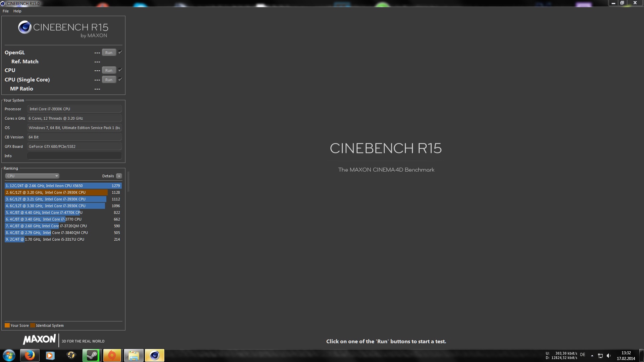Image resolution: width=644 pixels, height=362 pixels.
Task: Select rank 7 Intel Core i7-3720QM entry
Action: [x=63, y=226]
